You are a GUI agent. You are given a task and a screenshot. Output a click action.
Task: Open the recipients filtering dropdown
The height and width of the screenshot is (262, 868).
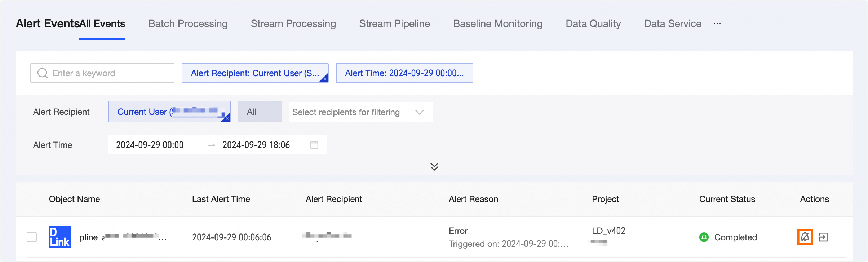(x=360, y=112)
